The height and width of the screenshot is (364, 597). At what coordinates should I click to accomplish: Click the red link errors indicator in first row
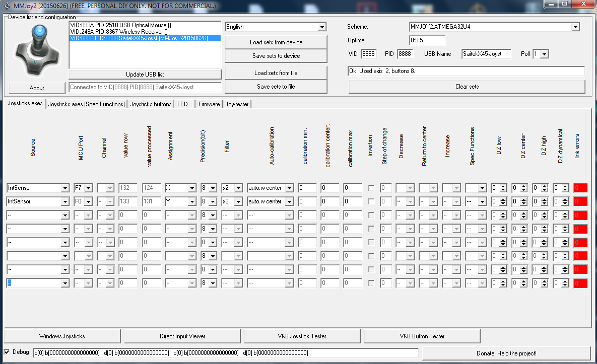pos(580,188)
